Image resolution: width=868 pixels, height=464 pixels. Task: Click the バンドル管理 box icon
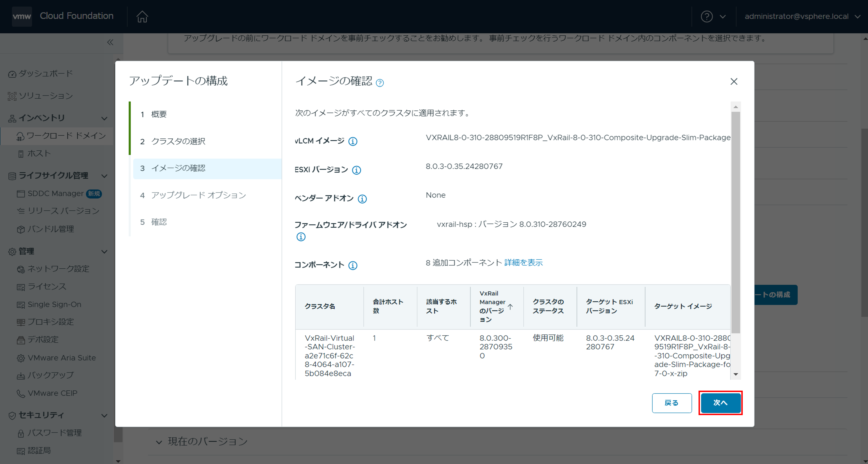pos(21,229)
